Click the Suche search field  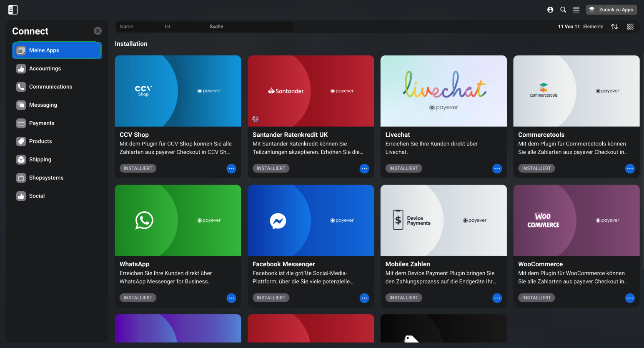click(250, 27)
